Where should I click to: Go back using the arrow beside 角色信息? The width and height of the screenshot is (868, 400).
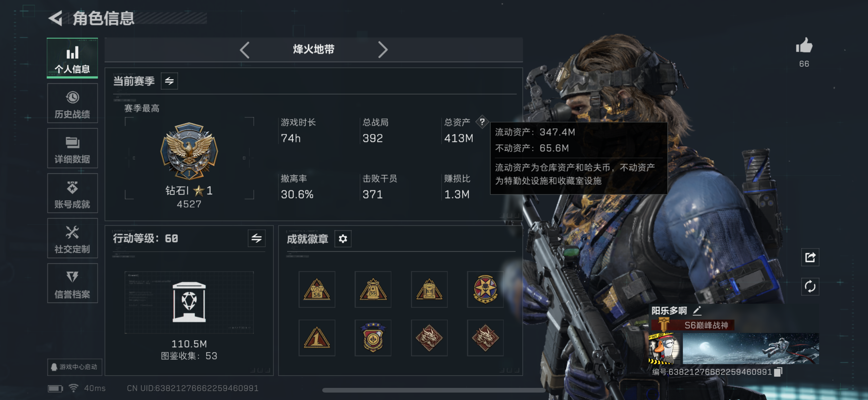click(x=56, y=18)
